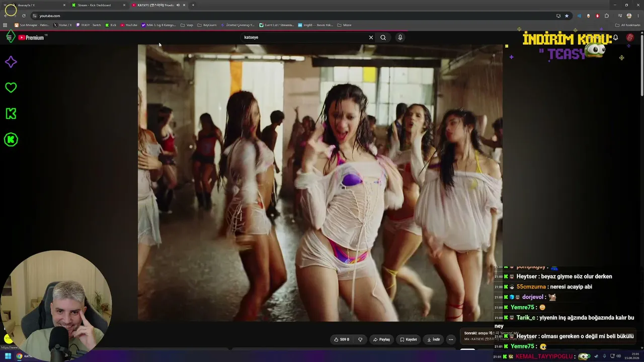Open the Chrome profile avatar
This screenshot has height=362, width=644.
(x=629, y=16)
